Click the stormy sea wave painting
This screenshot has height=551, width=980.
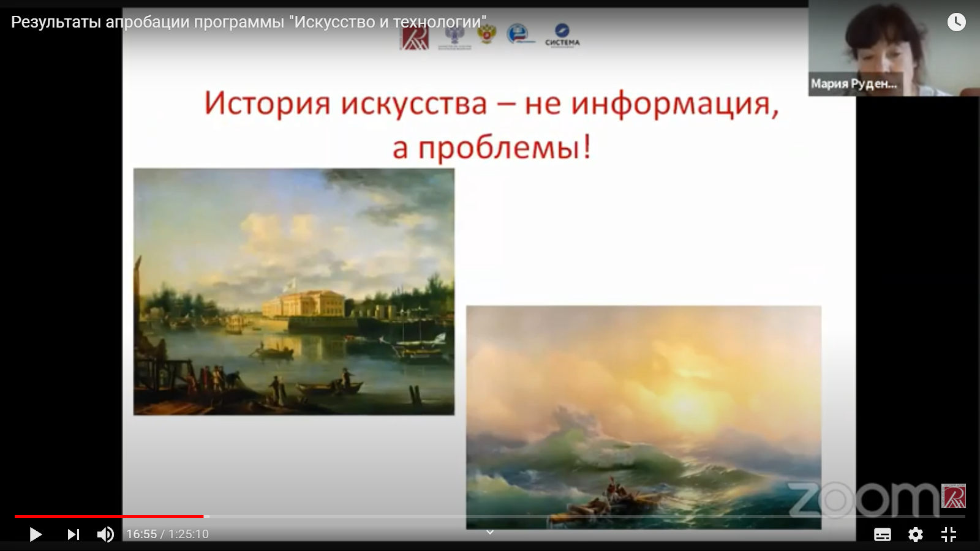click(x=643, y=417)
